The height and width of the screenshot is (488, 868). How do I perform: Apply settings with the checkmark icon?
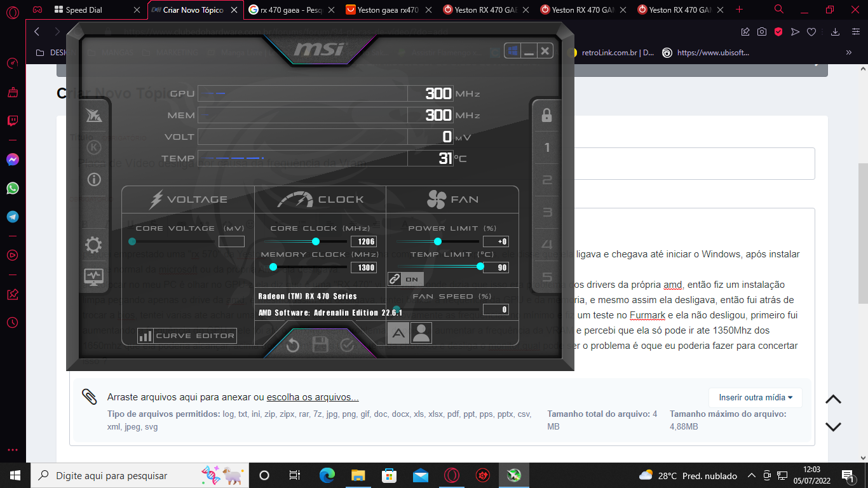347,345
